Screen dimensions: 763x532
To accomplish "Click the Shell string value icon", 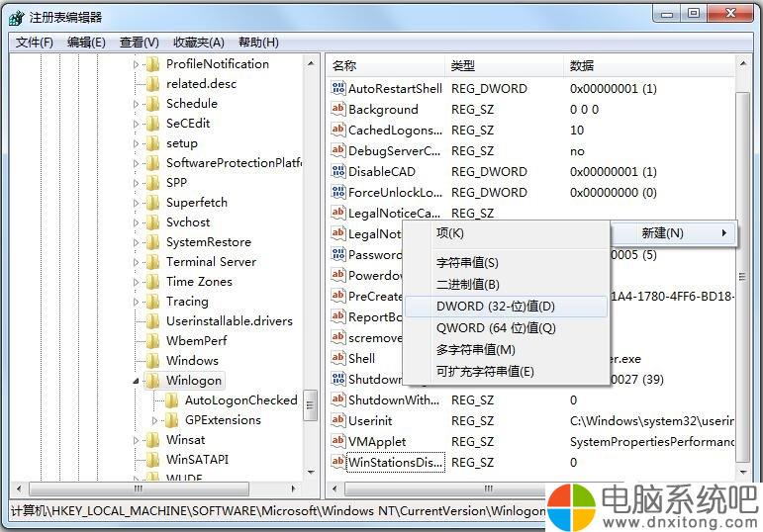I will pos(338,358).
